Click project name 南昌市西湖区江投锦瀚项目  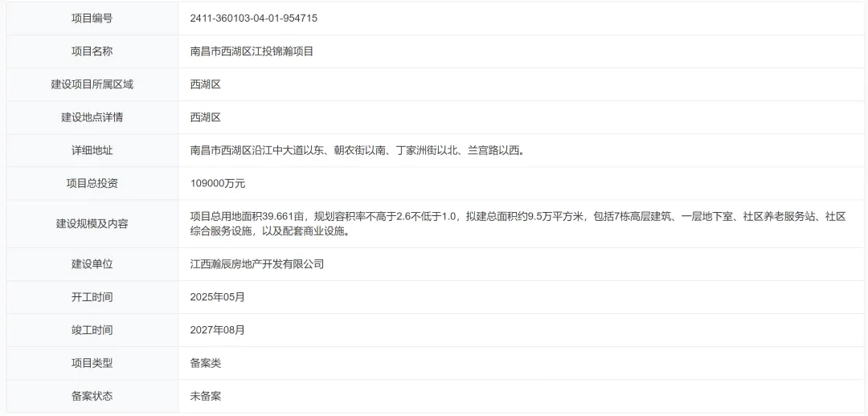click(252, 51)
